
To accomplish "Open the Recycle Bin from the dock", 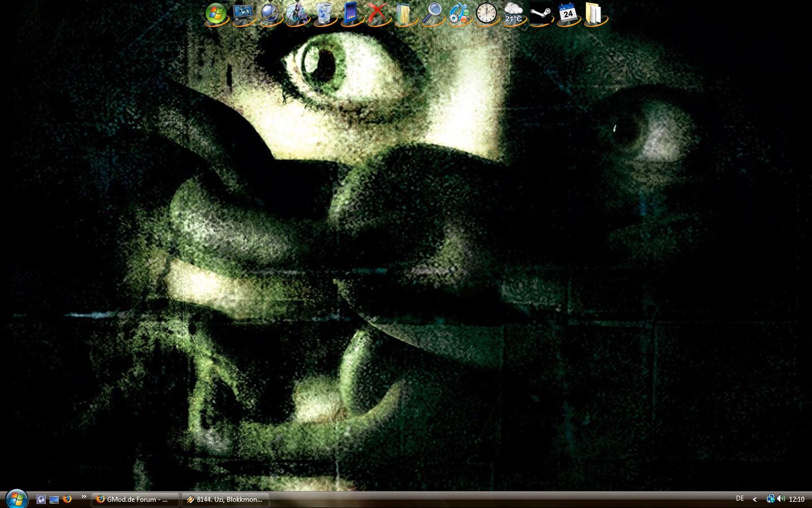I will pos(324,14).
